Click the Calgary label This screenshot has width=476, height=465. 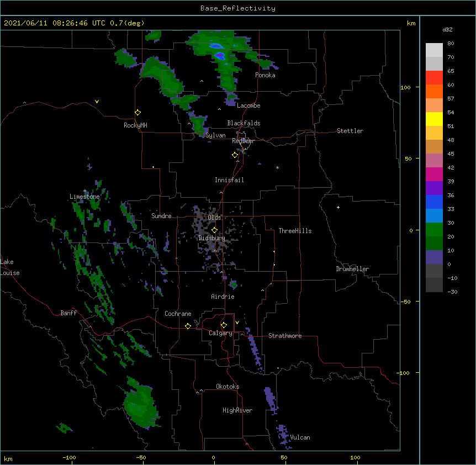pyautogui.click(x=220, y=333)
